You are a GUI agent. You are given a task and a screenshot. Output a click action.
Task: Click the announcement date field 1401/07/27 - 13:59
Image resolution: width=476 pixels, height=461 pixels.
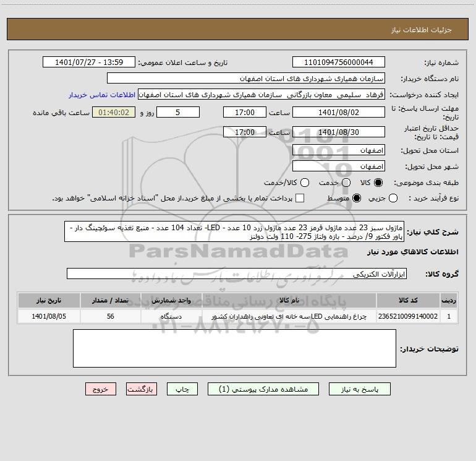click(89, 62)
